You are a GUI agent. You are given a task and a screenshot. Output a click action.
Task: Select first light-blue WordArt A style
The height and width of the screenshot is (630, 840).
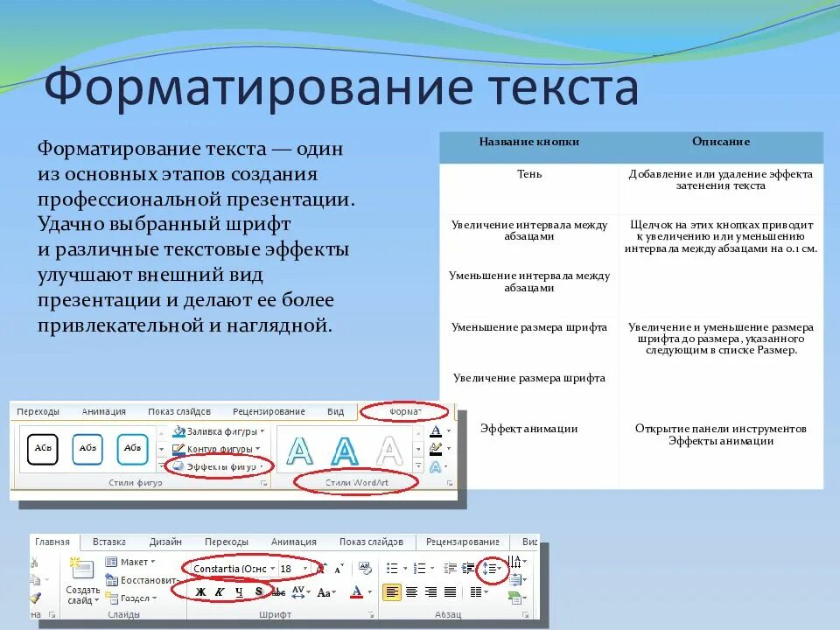[299, 451]
